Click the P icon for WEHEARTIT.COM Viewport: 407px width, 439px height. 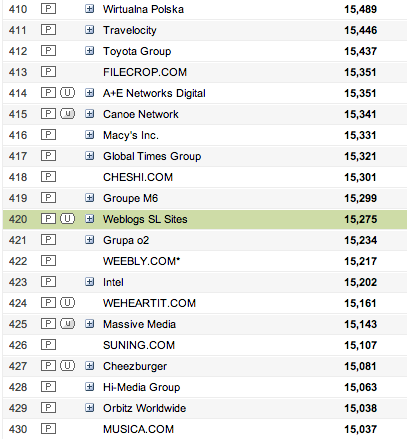48,303
